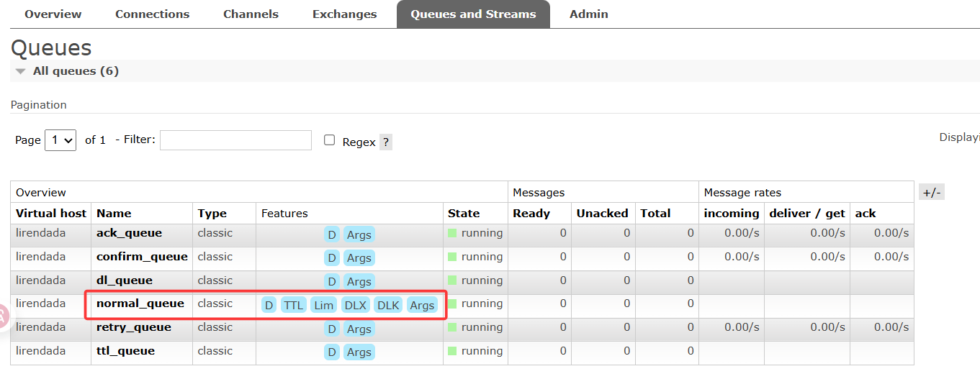Click the Regex help question mark

pos(386,142)
